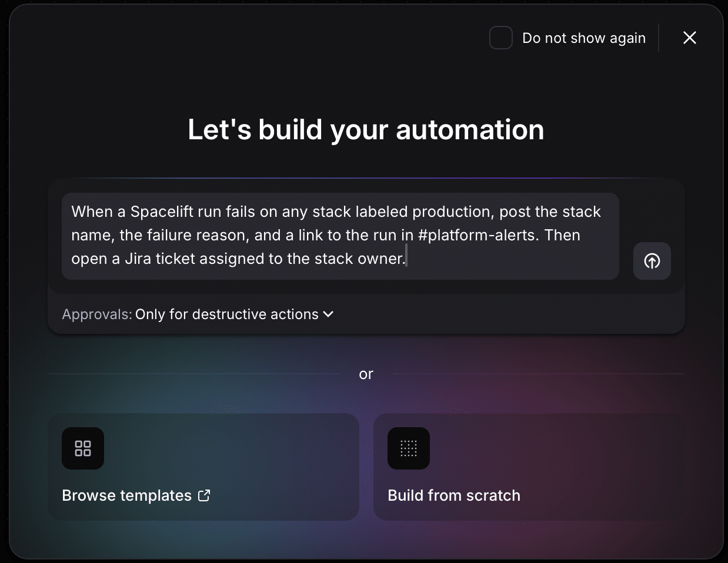
Task: Click the external-link icon beside Browse templates
Action: click(204, 495)
